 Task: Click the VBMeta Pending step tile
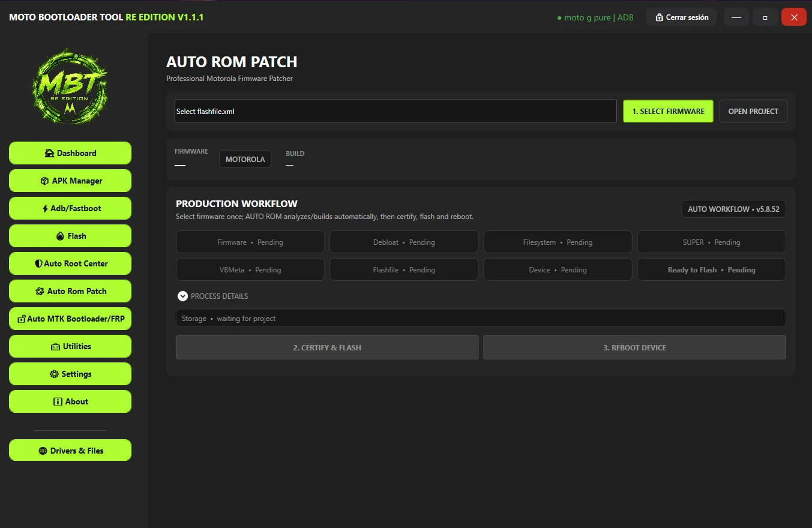pos(250,269)
